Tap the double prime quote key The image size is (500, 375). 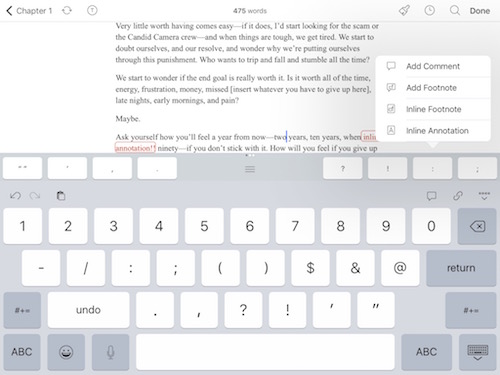[x=376, y=310]
